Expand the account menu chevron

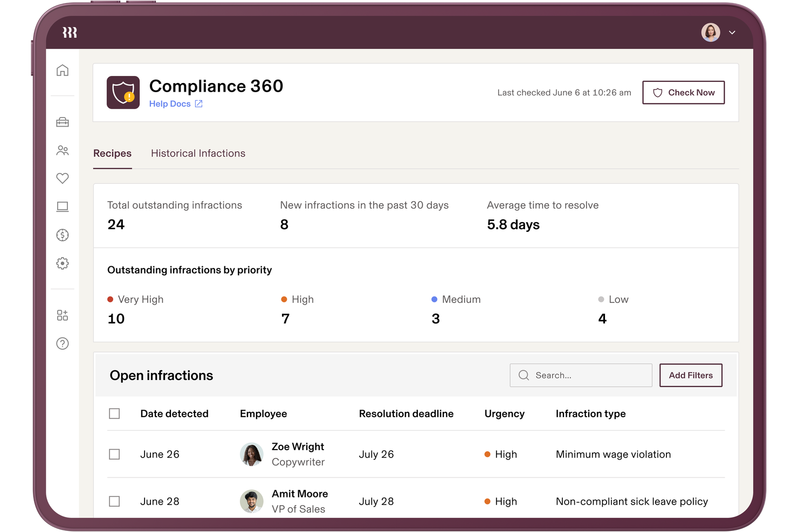tap(732, 33)
